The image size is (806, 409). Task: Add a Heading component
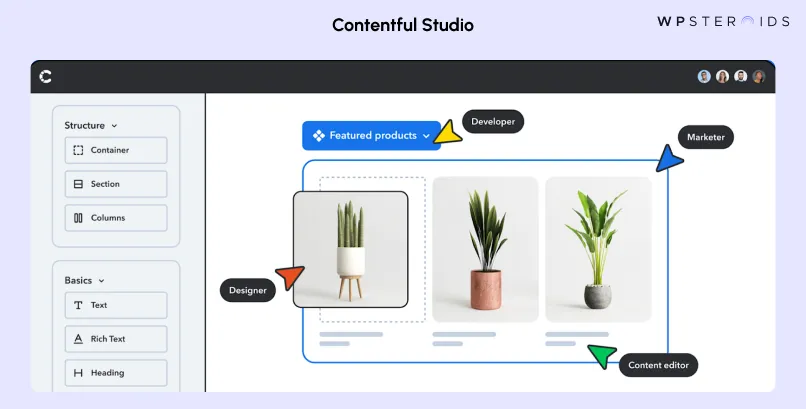tap(116, 373)
